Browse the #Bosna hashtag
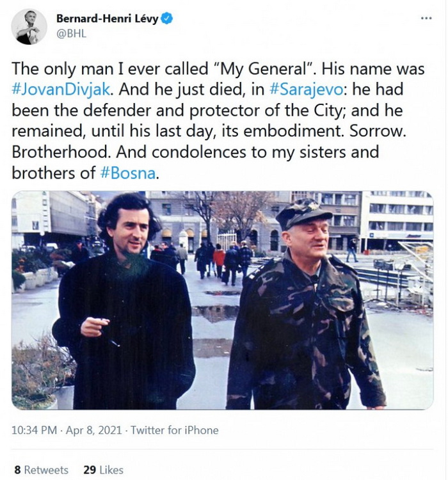This screenshot has width=448, height=480. tap(128, 173)
